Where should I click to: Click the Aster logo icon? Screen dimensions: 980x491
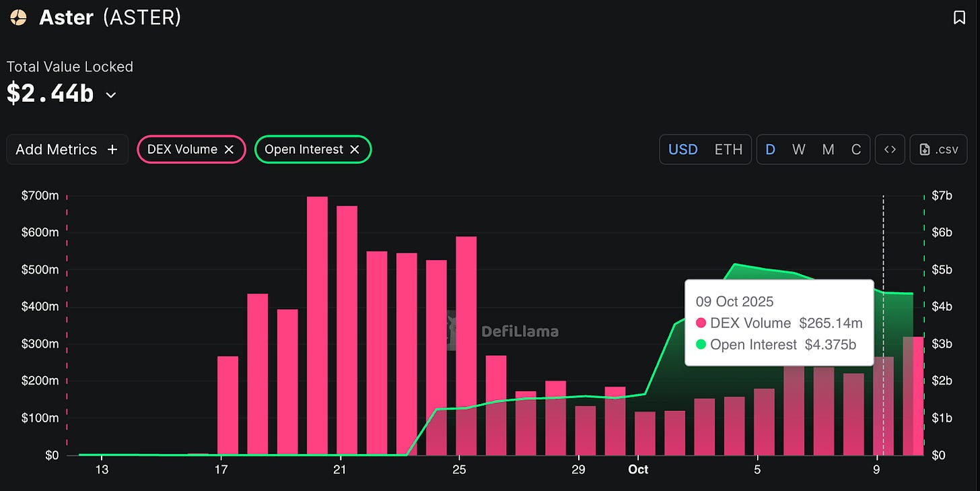pos(19,17)
